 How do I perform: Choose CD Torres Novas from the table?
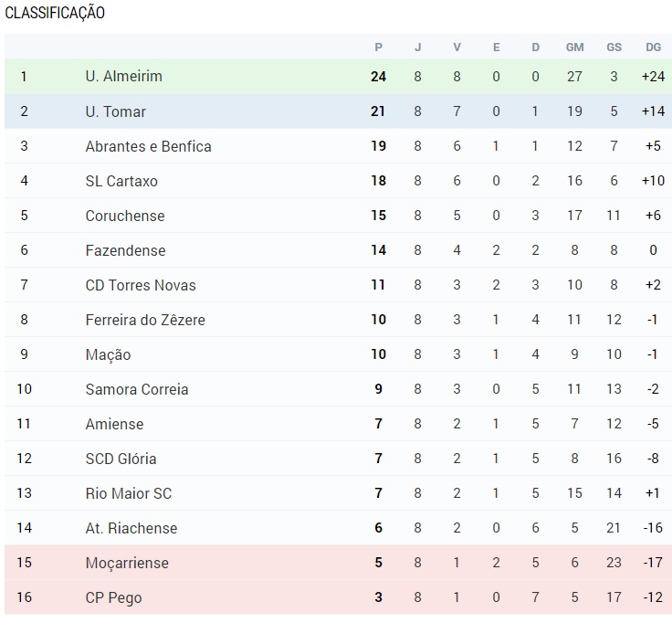click(x=141, y=285)
